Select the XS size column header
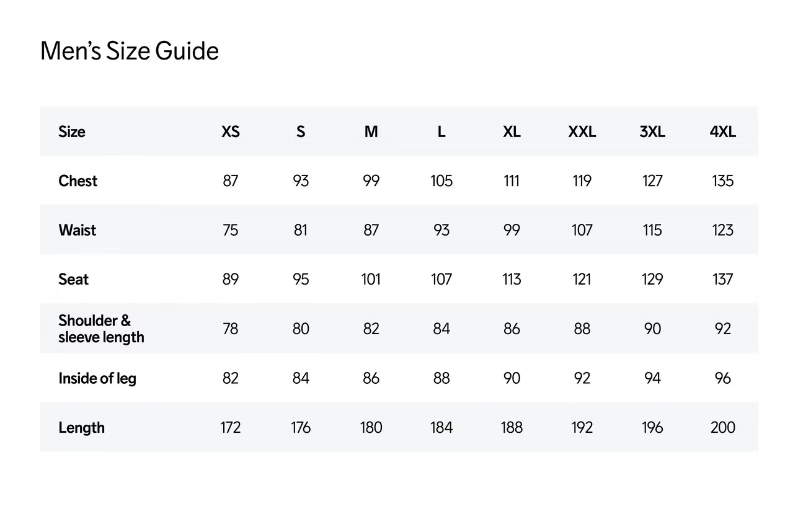 tap(230, 131)
